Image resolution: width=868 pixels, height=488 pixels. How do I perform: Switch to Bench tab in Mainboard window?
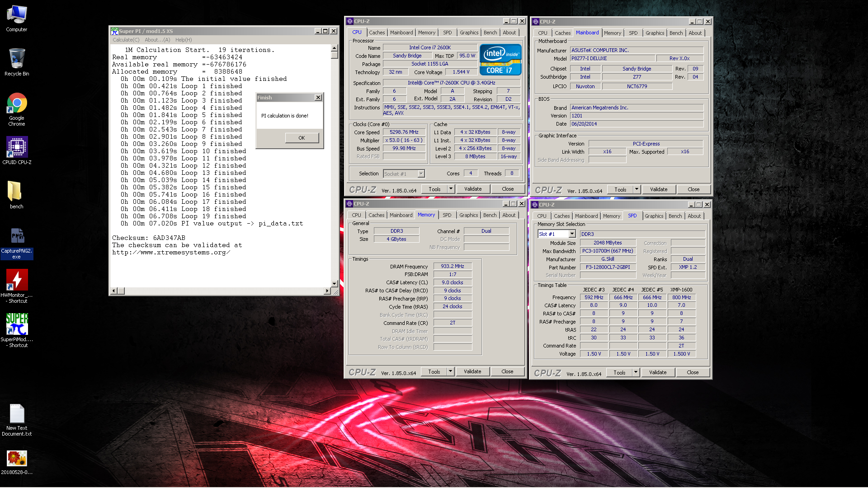click(x=676, y=33)
